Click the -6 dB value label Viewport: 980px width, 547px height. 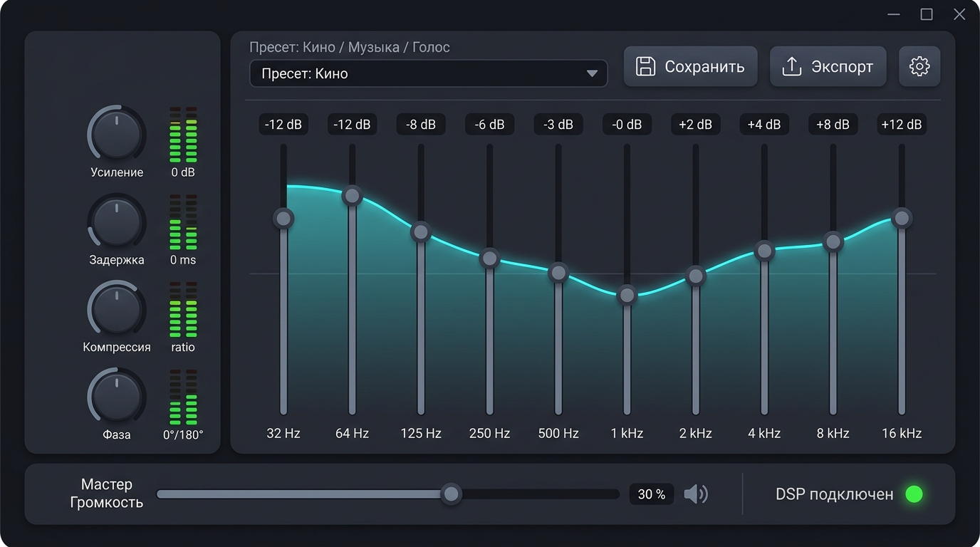pyautogui.click(x=489, y=125)
